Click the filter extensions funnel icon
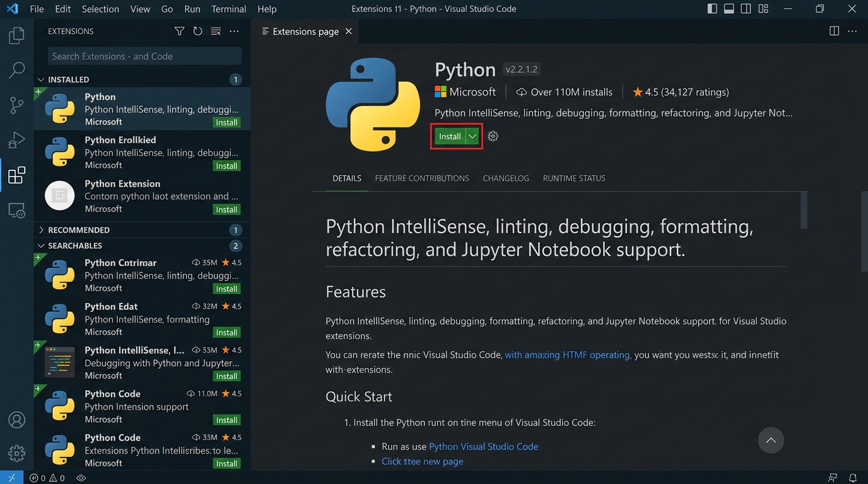 [x=180, y=32]
